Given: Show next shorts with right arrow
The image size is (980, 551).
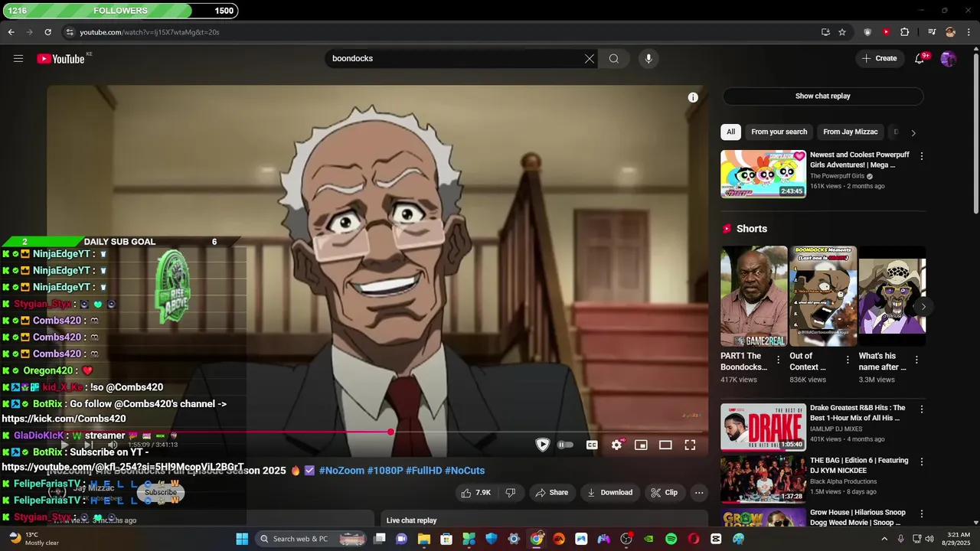Looking at the screenshot, I should point(923,307).
